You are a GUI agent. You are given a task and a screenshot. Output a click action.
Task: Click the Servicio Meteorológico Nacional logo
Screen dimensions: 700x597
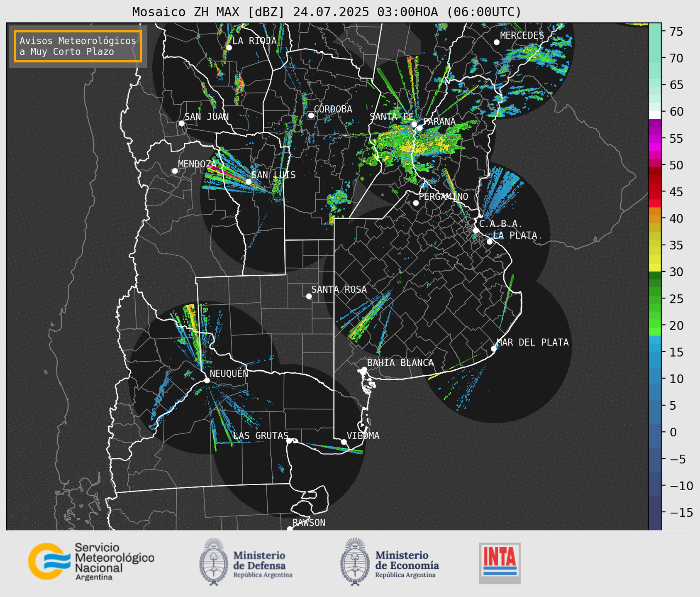(91, 561)
